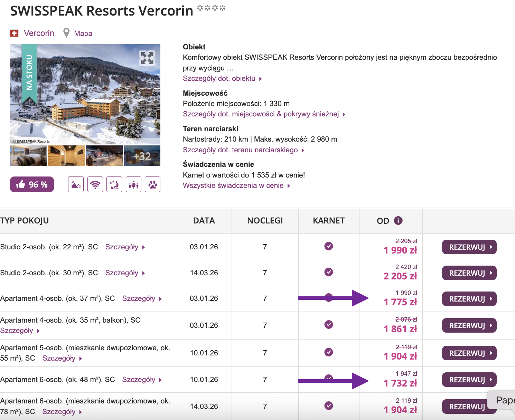Click the info icon beside the OD column header

(399, 220)
